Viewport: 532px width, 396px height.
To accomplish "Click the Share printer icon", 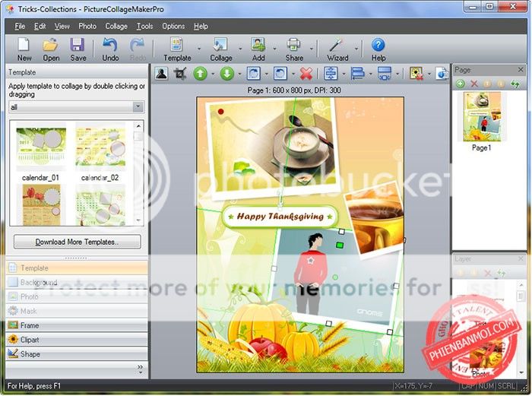I will click(x=294, y=49).
